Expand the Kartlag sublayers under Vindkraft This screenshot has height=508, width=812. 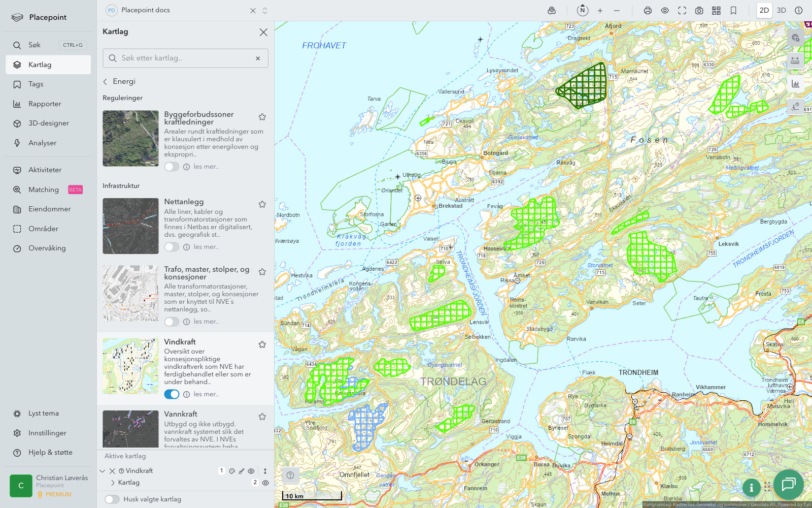click(x=112, y=483)
